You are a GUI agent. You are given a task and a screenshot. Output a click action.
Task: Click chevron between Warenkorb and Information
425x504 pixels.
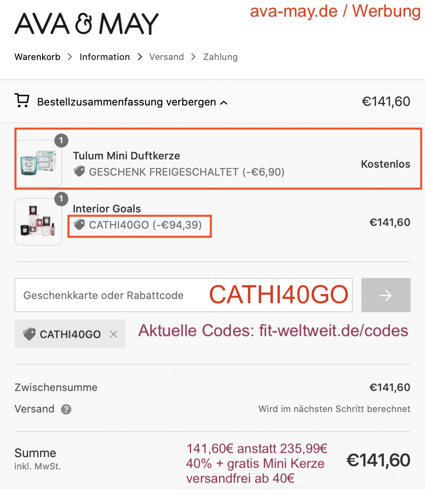[x=70, y=57]
